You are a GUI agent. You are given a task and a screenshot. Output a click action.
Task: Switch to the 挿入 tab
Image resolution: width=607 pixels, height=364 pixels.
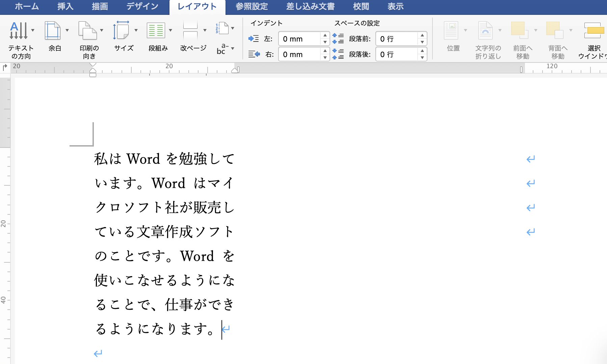pyautogui.click(x=65, y=6)
